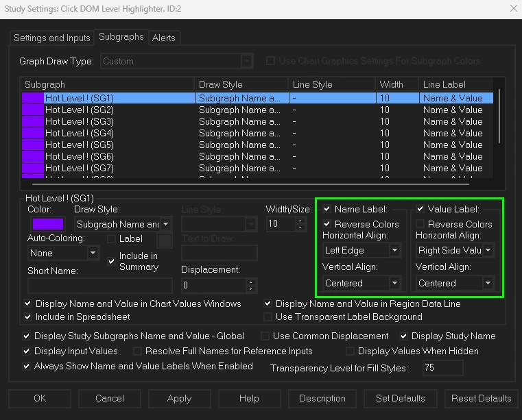Select the Hot Level ! (SG3) subgraph row

[x=79, y=121]
